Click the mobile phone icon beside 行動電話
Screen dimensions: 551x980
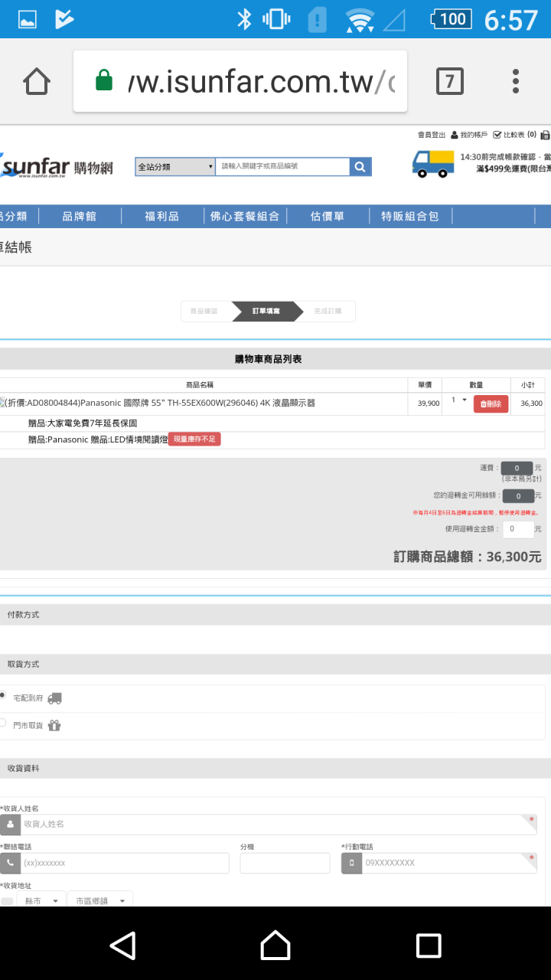pos(351,863)
